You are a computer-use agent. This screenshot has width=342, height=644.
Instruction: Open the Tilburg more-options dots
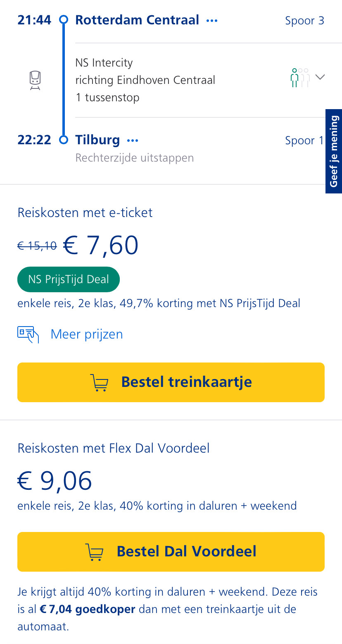pyautogui.click(x=133, y=141)
